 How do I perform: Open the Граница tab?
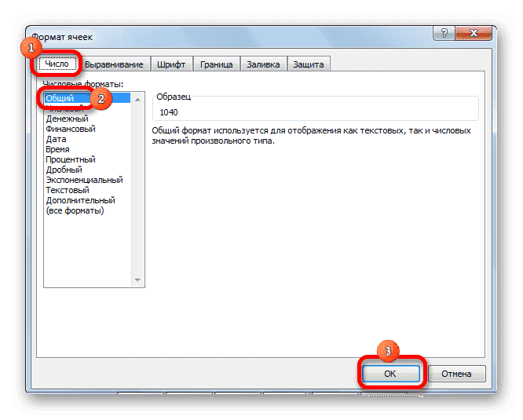[217, 64]
